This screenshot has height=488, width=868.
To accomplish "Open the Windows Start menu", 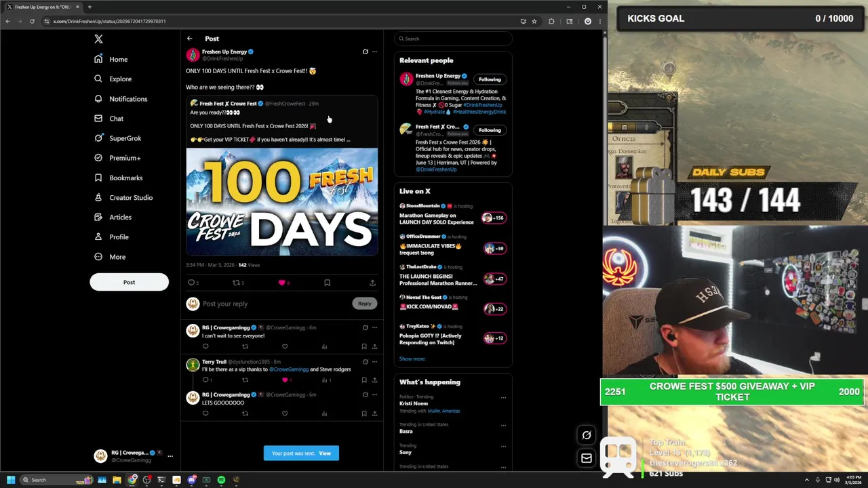I will tap(11, 480).
